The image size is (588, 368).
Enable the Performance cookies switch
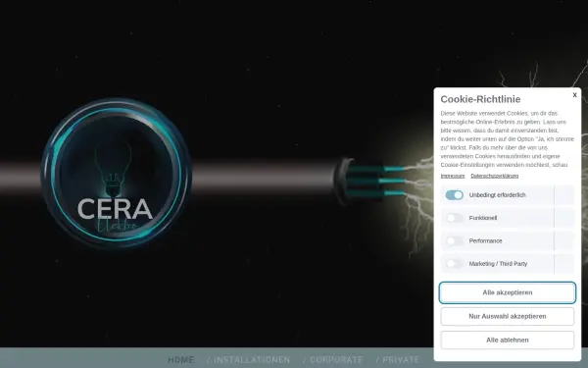(x=454, y=240)
